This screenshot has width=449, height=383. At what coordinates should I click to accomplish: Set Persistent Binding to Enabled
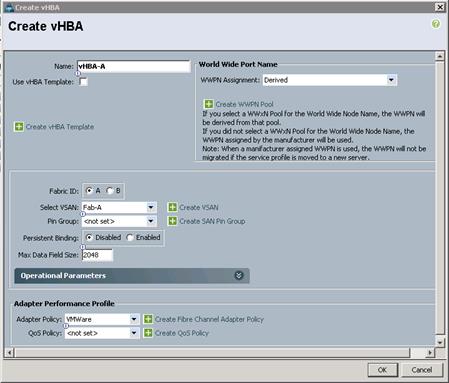tap(130, 237)
